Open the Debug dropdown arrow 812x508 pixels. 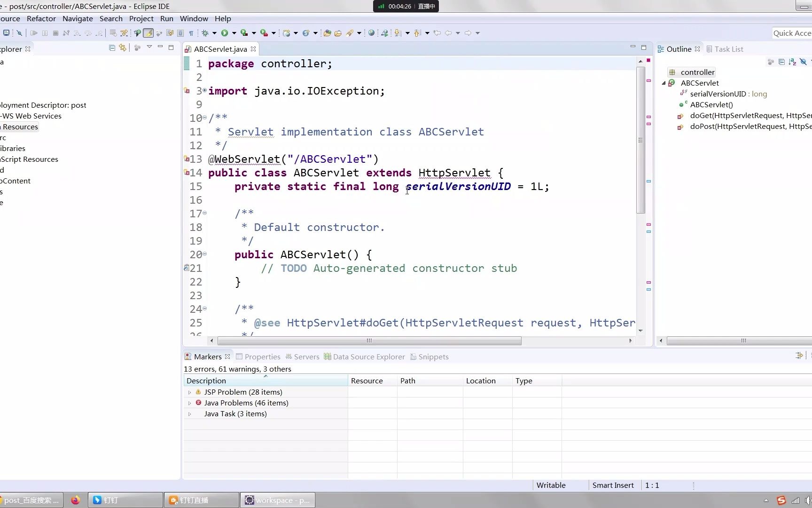pos(214,33)
